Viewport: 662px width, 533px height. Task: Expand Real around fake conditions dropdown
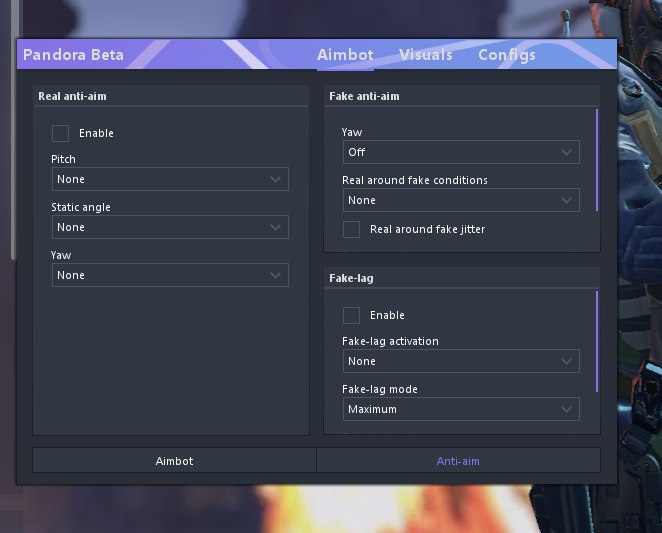461,200
